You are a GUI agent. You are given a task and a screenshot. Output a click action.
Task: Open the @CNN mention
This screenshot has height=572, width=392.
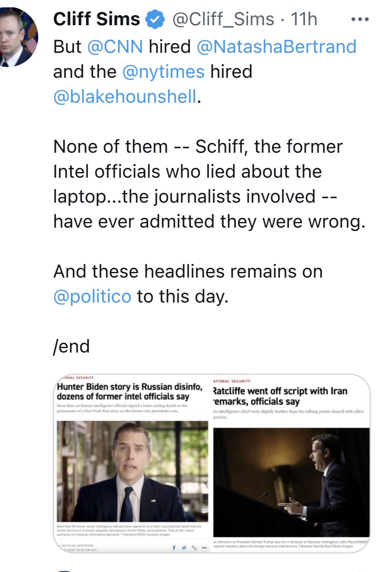click(x=115, y=47)
